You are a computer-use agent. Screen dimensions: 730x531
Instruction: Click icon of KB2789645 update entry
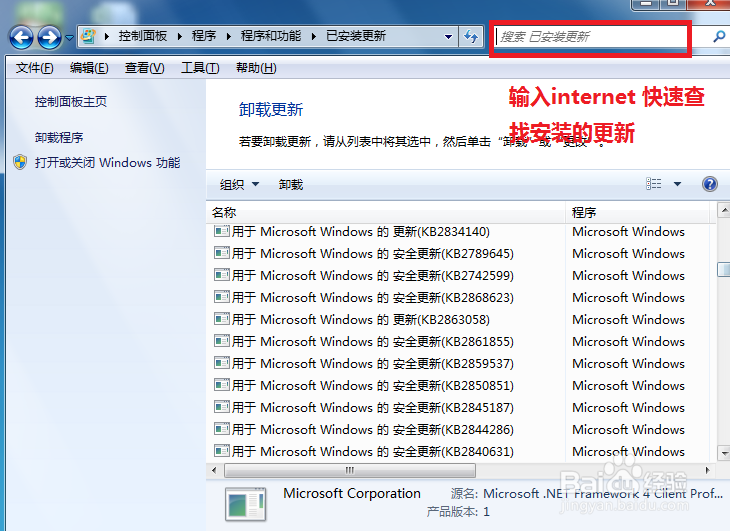(222, 253)
